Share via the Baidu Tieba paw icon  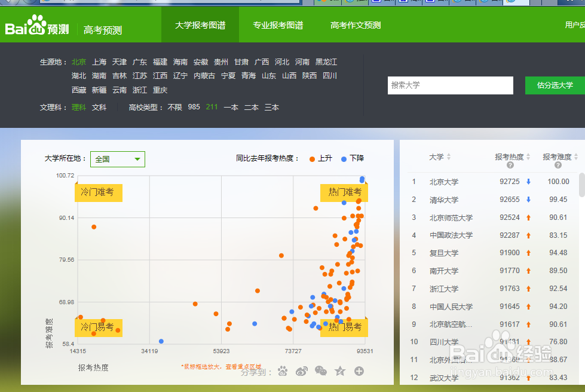click(x=283, y=371)
